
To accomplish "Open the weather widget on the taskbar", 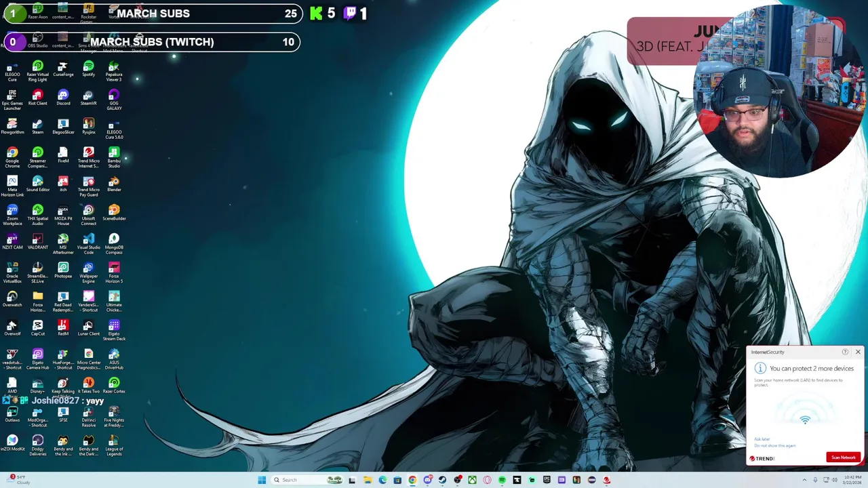I will tap(19, 480).
